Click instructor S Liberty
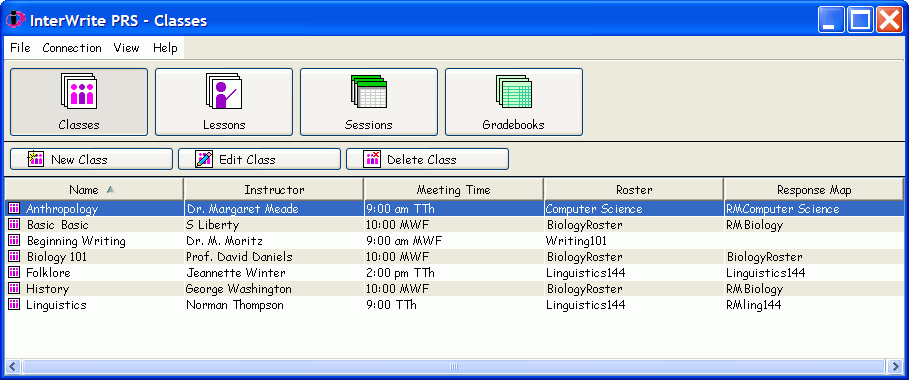 (x=212, y=225)
